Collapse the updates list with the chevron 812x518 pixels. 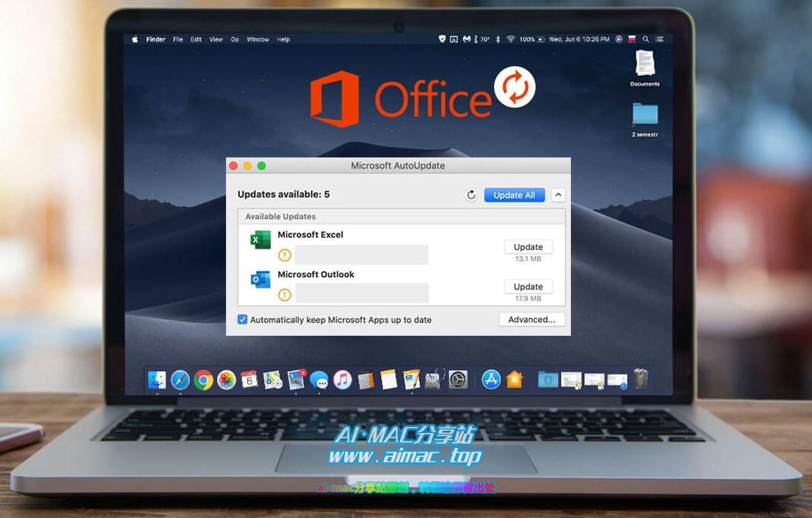coord(557,195)
